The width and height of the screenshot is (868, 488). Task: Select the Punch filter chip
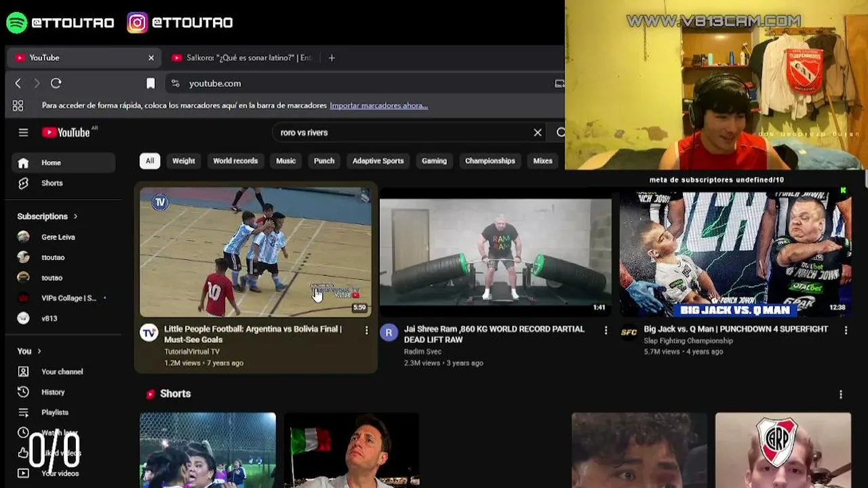pyautogui.click(x=324, y=161)
